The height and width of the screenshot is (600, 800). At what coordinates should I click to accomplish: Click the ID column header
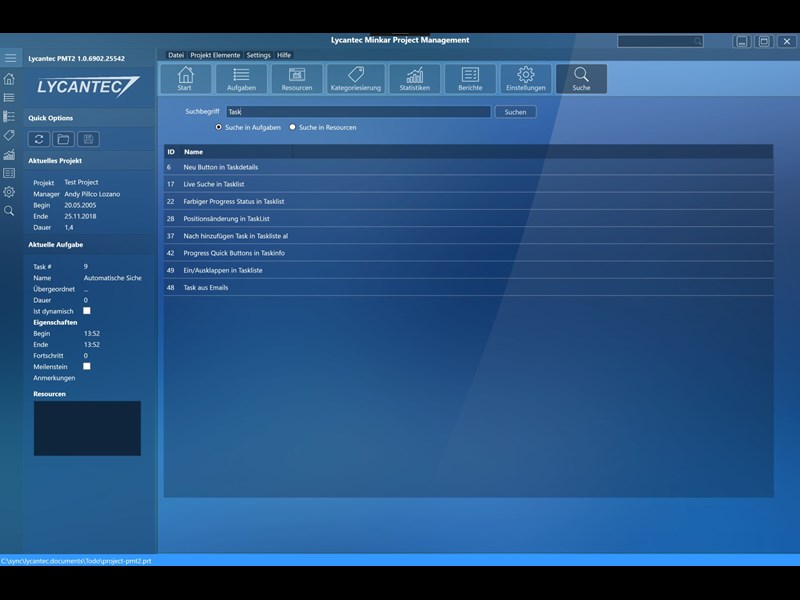pos(171,152)
